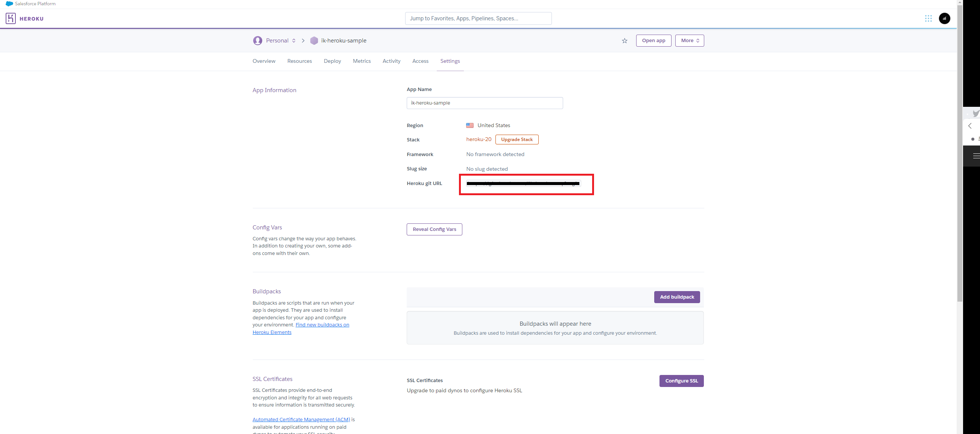Click the Heroku git URL label

pyautogui.click(x=424, y=184)
